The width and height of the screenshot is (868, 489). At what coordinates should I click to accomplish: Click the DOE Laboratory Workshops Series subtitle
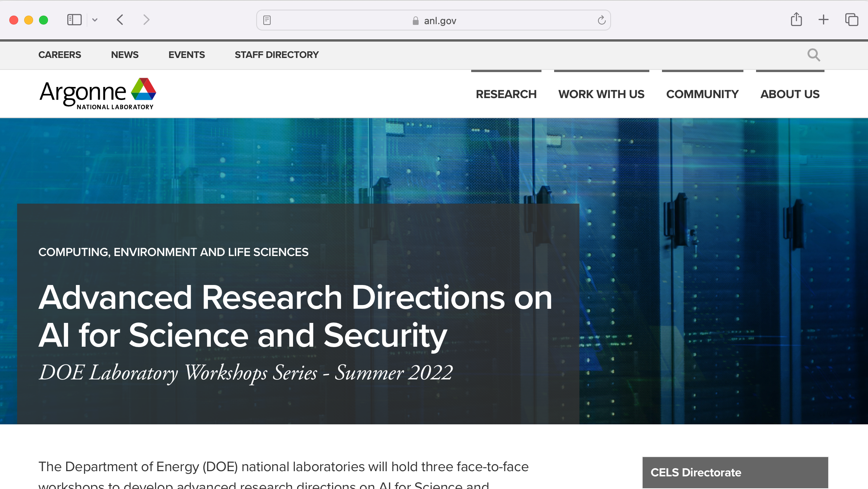click(x=246, y=373)
